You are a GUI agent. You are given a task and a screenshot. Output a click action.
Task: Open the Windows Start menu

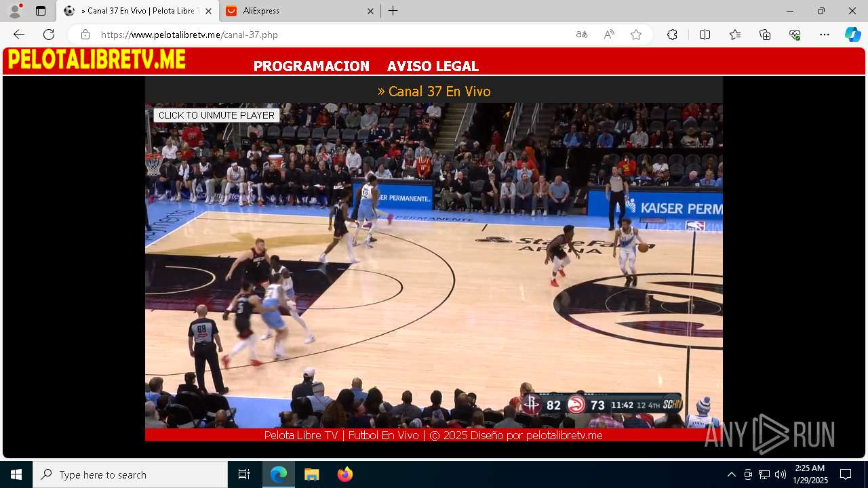(16, 474)
